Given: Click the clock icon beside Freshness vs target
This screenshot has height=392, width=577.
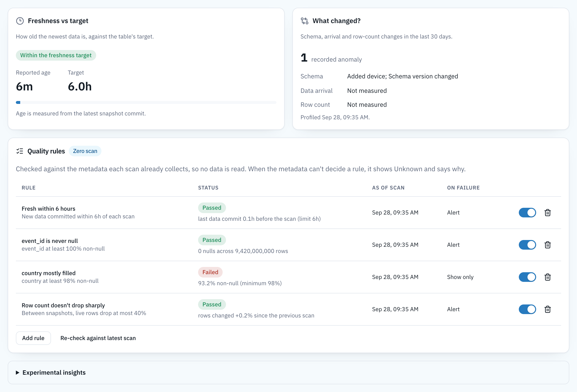Looking at the screenshot, I should 20,21.
